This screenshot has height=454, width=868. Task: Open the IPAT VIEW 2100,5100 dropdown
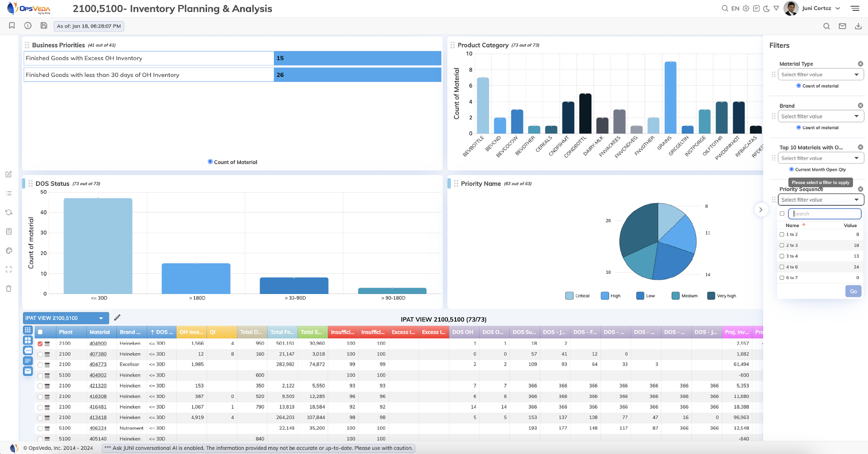tap(66, 318)
